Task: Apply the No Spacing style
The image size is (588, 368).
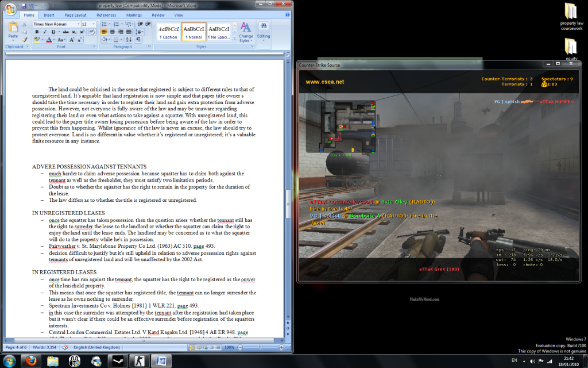Action: coord(219,32)
